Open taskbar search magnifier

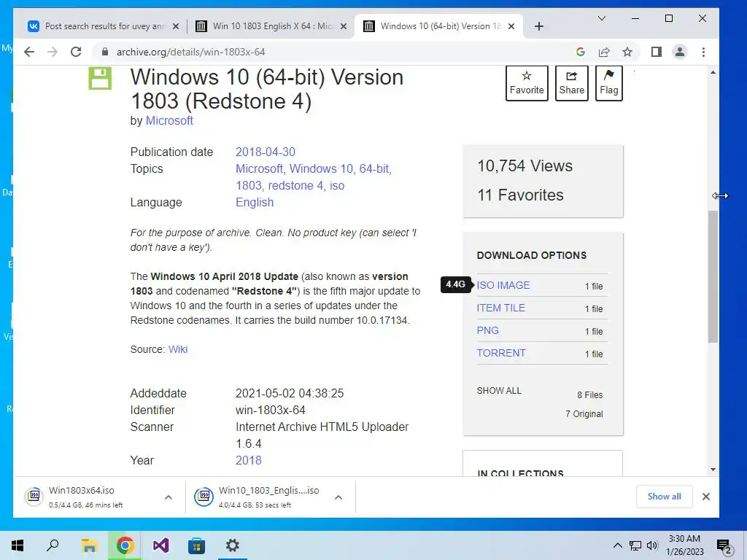(x=53, y=545)
